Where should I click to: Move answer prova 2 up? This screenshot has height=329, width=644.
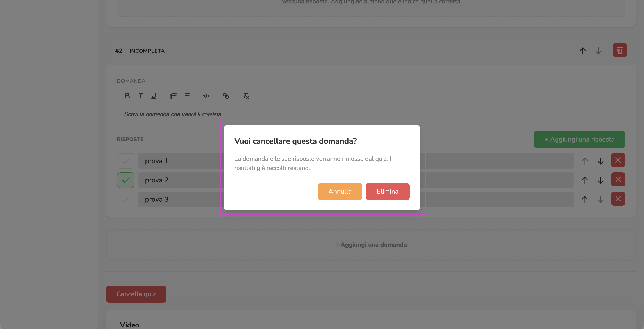pyautogui.click(x=585, y=180)
